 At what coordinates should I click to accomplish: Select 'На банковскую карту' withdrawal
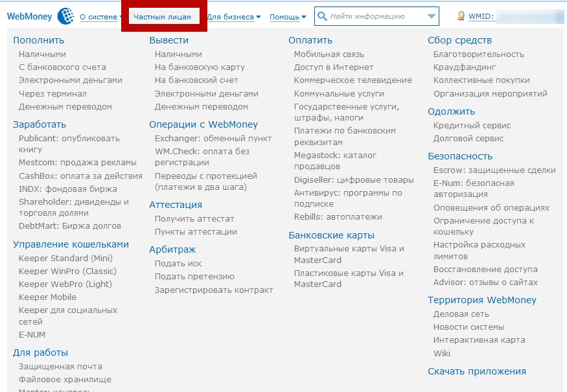(200, 67)
